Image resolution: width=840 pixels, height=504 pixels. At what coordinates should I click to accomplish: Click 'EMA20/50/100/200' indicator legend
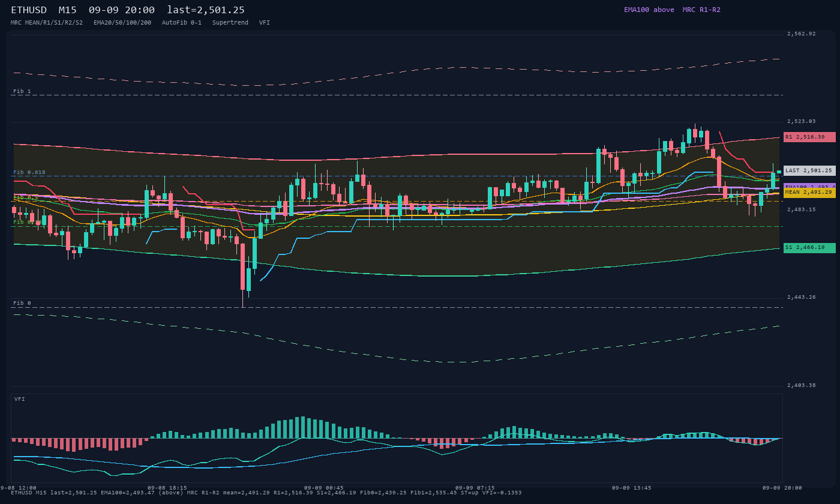coord(122,22)
